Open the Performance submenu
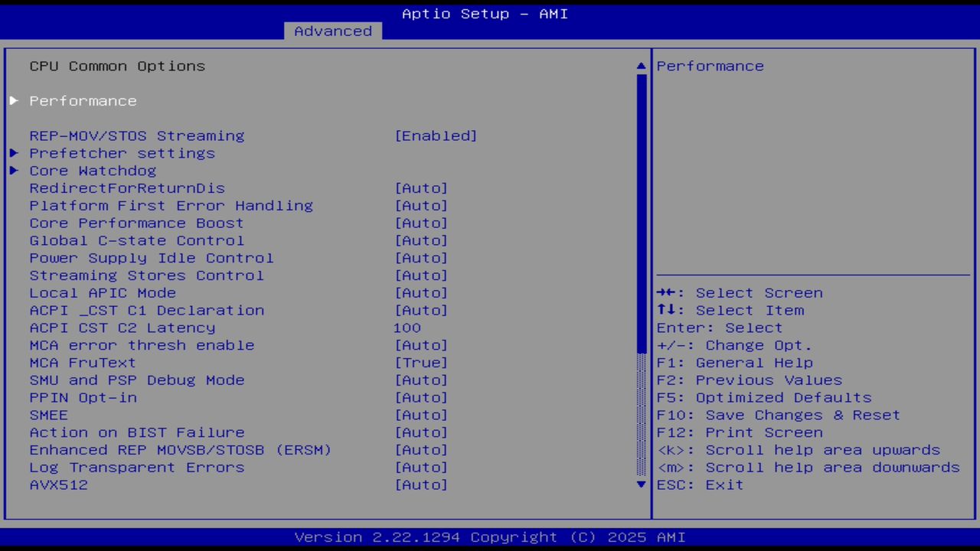This screenshot has height=551, width=980. tap(83, 100)
